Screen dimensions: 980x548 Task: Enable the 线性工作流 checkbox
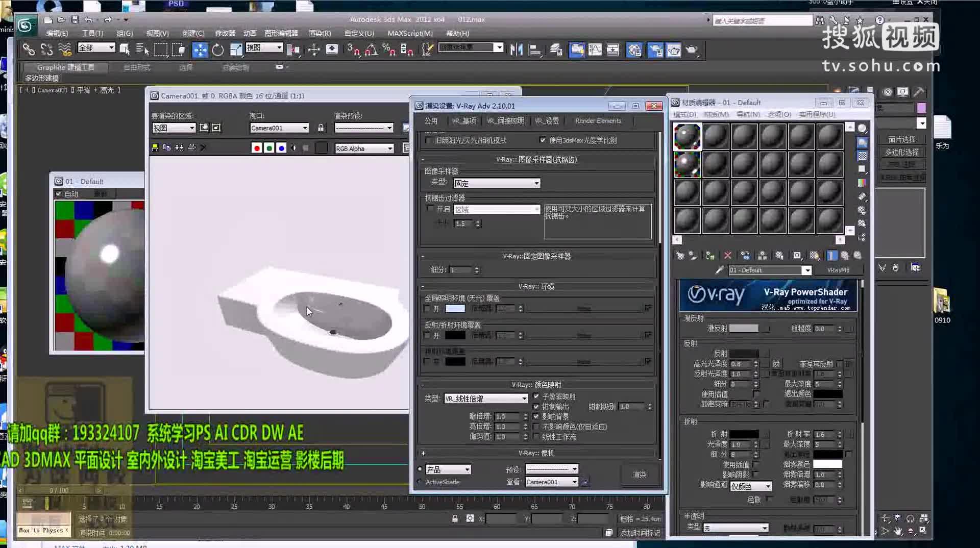point(537,437)
